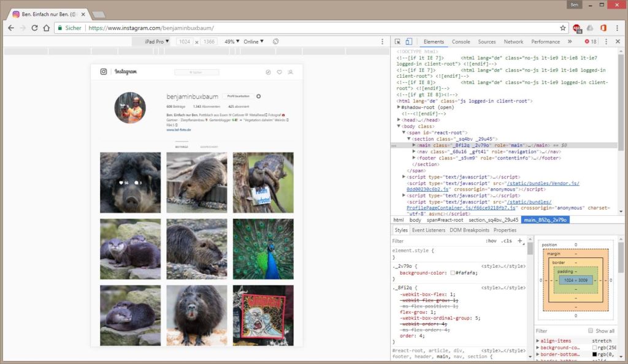
Task: Switch to the Elements tab
Action: pyautogui.click(x=434, y=42)
